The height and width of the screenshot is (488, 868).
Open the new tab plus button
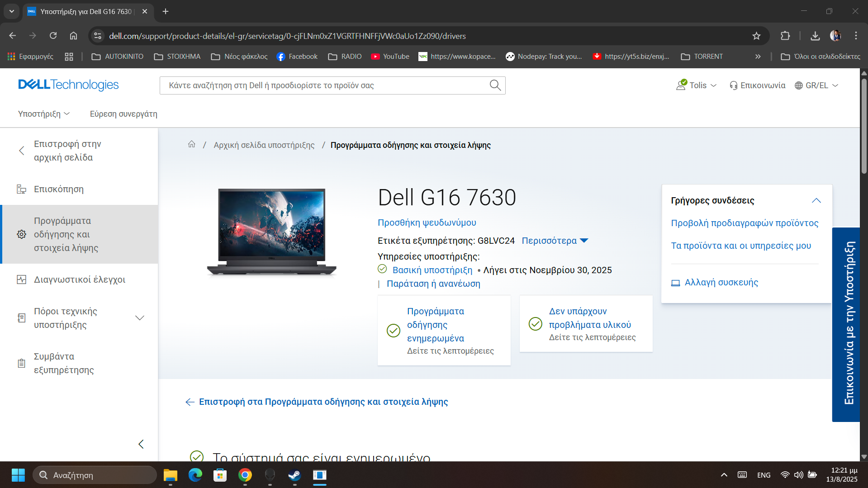[x=166, y=11]
